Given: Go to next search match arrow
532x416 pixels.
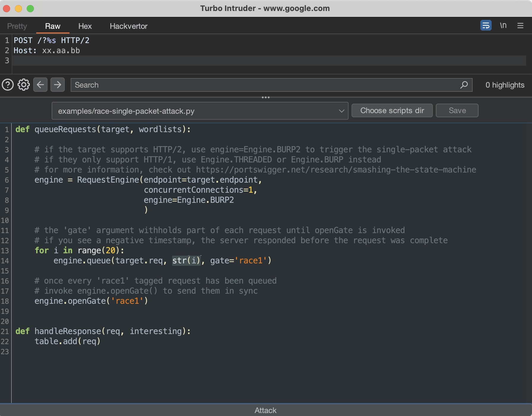Looking at the screenshot, I should tap(58, 85).
